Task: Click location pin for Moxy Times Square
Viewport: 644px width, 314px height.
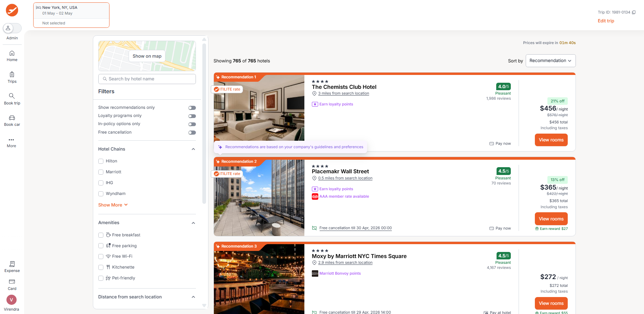Action: point(314,263)
